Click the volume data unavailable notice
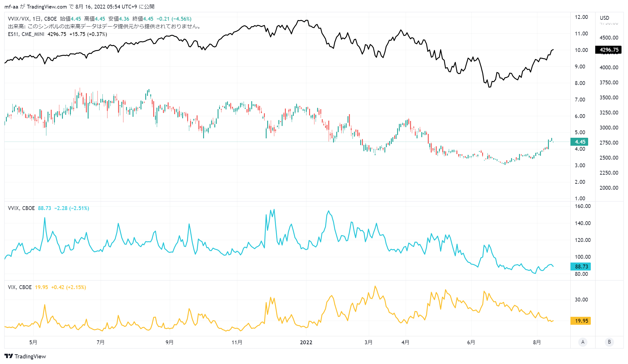Screen dimensions: 628x364 105,27
